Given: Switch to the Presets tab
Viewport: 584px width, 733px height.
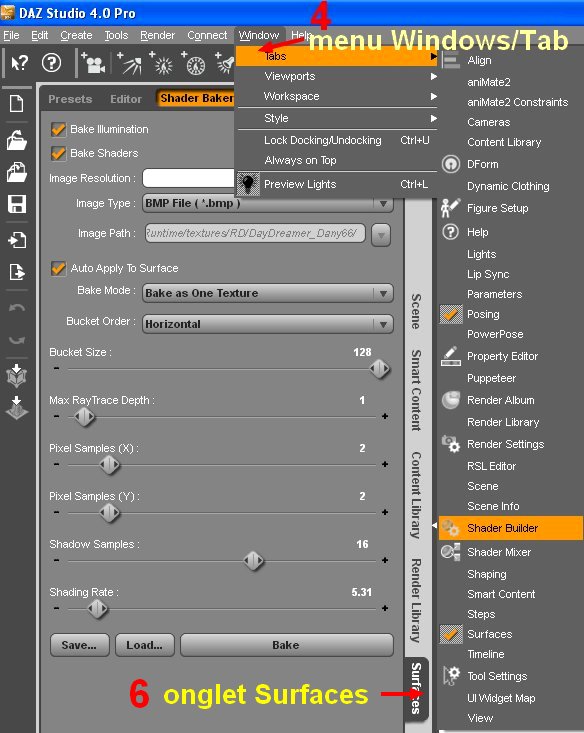Looking at the screenshot, I should point(70,99).
